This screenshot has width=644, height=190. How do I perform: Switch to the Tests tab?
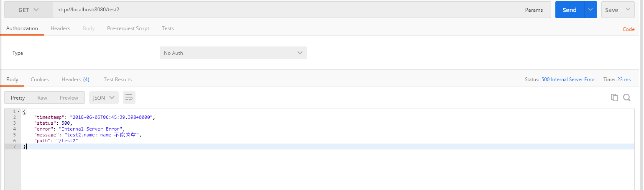click(x=168, y=28)
